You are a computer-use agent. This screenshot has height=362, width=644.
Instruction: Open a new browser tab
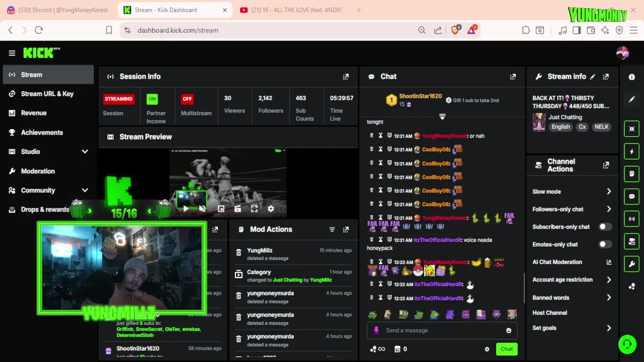[359, 10]
